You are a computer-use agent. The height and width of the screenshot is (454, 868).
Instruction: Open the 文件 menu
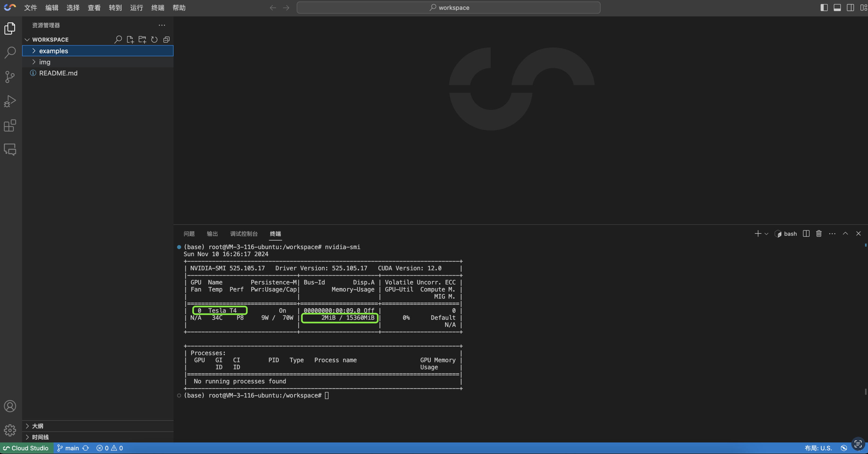point(31,8)
